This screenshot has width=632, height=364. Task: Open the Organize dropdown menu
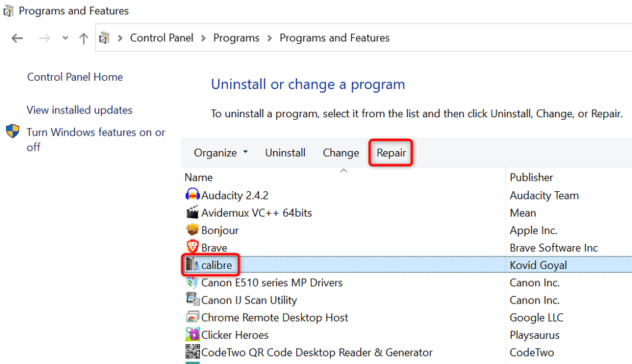tap(220, 152)
